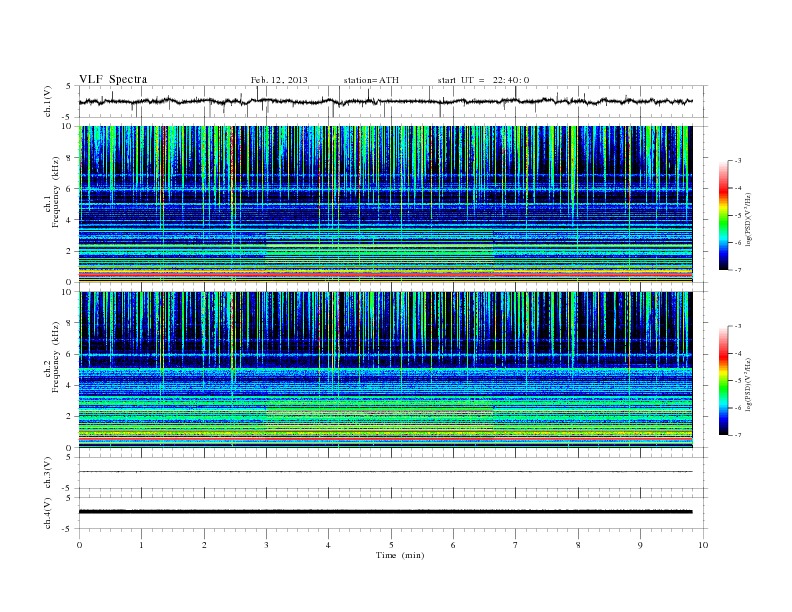Image resolution: width=792 pixels, height=612 pixels.
Task: Click the ch.2 spectrogram panel
Action: (x=385, y=370)
